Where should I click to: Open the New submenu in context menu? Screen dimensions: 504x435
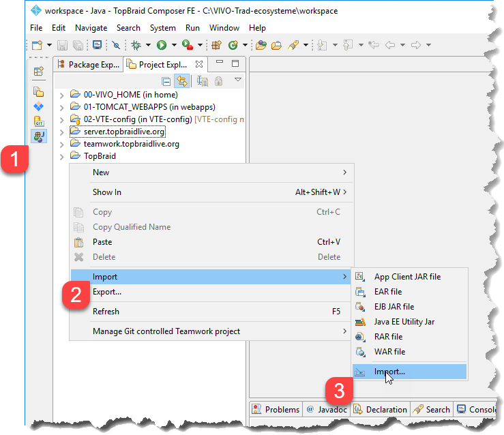[212, 172]
